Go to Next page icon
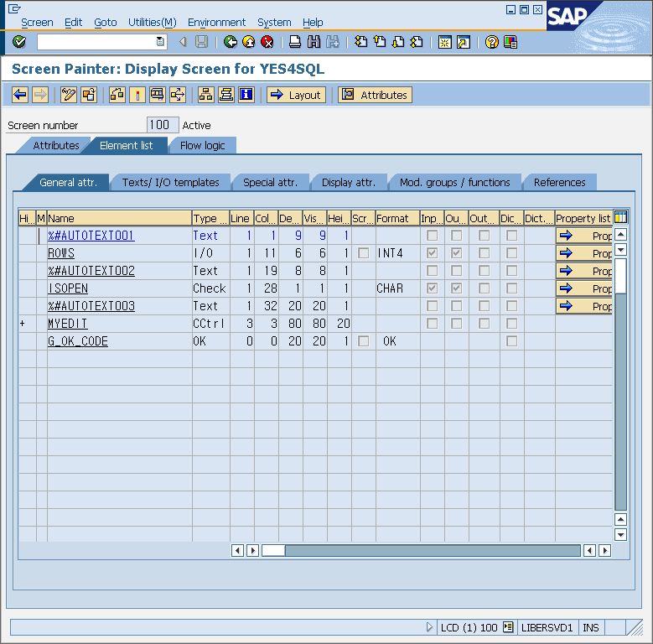653x644 pixels. coord(398,42)
